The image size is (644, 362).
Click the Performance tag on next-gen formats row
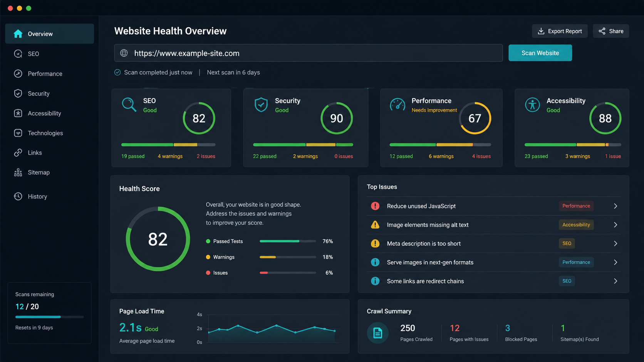click(x=576, y=262)
